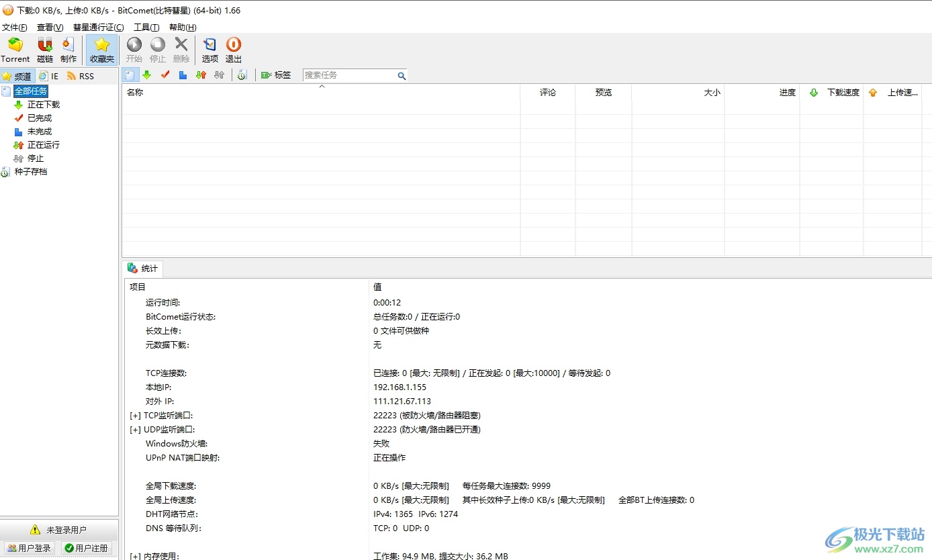Click the 长效上传 row label
932x560 pixels.
click(x=163, y=331)
